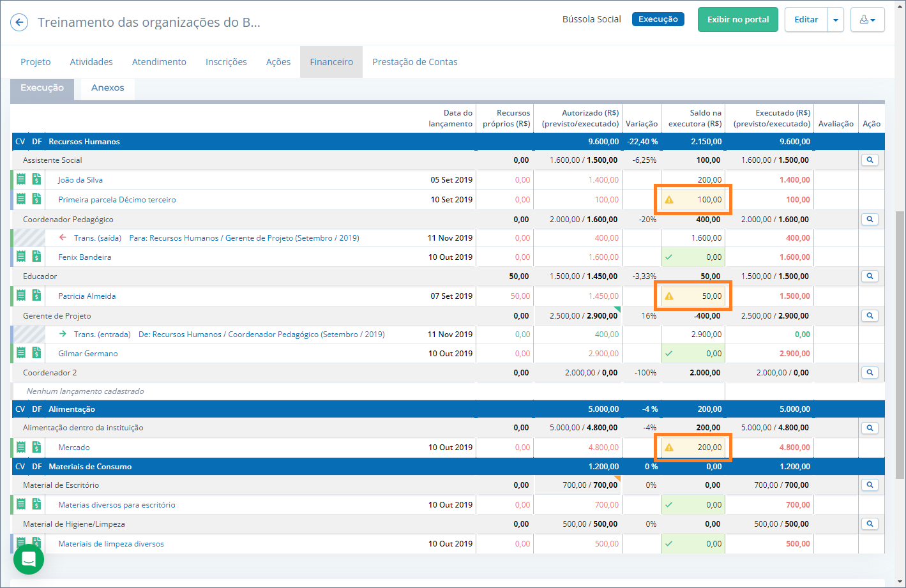Screen dimensions: 906x588
Task: Click the blue Execução status badge
Action: coord(658,19)
